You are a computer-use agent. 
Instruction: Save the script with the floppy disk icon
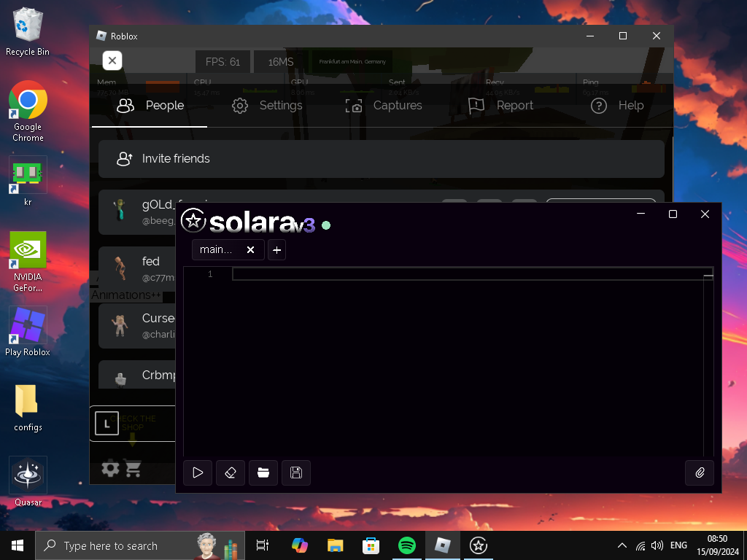click(296, 472)
